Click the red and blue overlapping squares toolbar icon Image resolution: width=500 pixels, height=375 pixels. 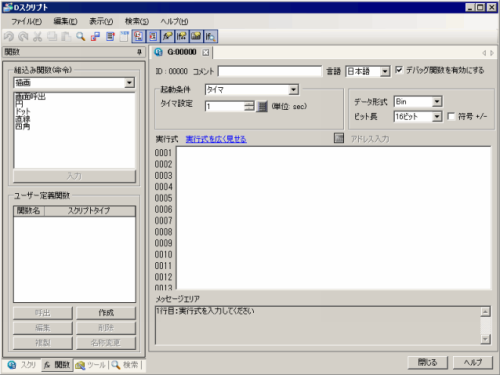point(95,36)
